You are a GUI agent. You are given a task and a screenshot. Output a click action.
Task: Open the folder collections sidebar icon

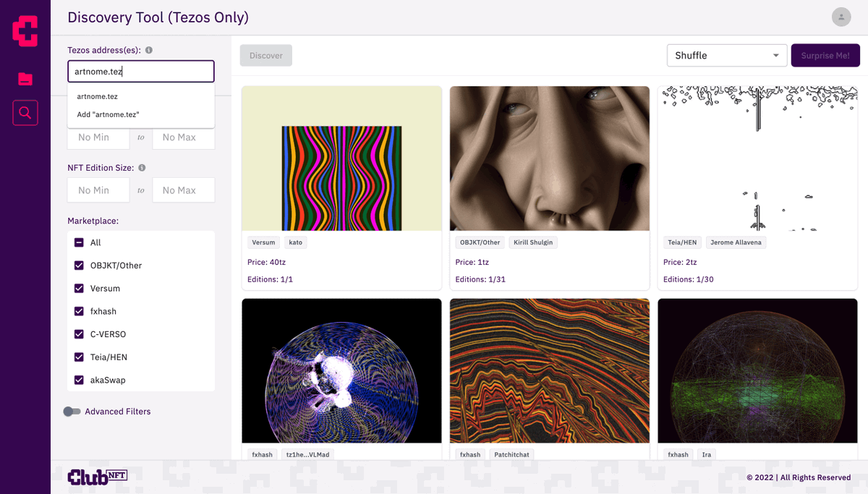tap(25, 79)
